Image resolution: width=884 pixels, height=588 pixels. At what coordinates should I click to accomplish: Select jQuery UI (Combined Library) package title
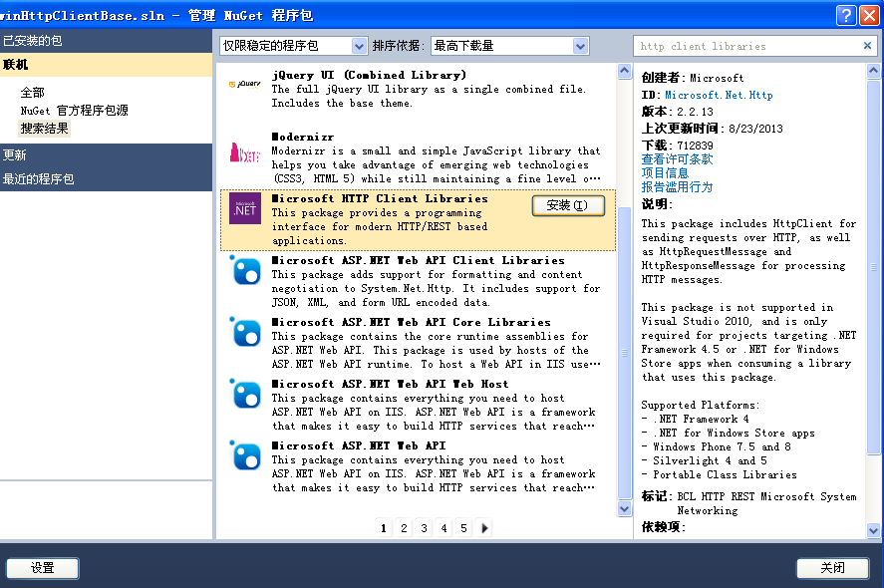click(x=369, y=75)
